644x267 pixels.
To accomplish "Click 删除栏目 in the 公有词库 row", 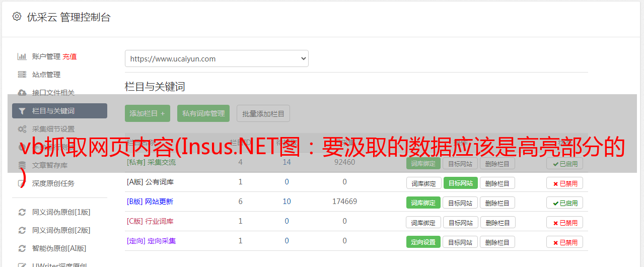I will click(497, 183).
